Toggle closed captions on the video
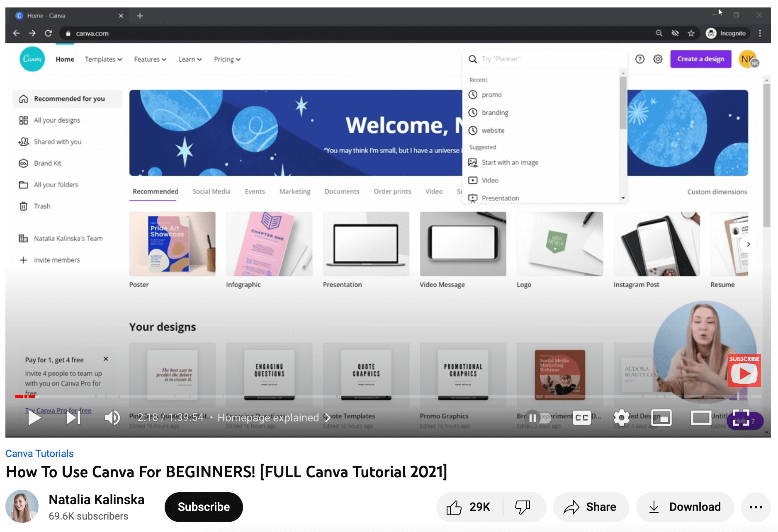Image resolution: width=778 pixels, height=532 pixels. (x=581, y=418)
